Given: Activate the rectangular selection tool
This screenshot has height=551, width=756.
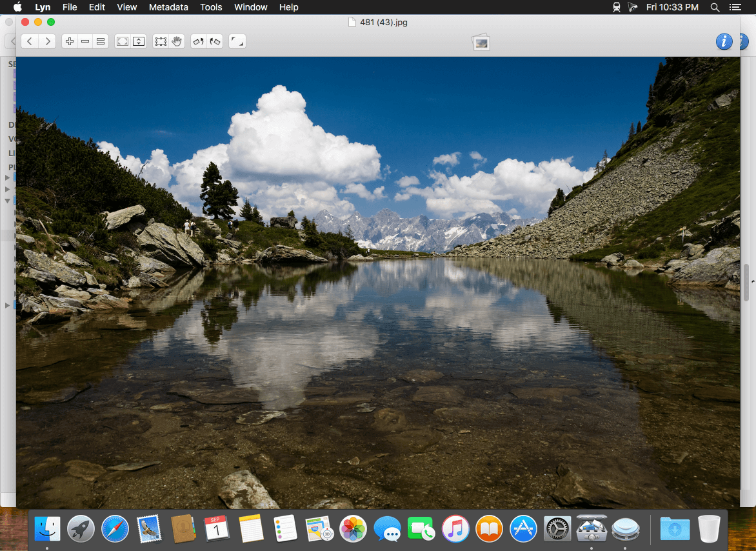Looking at the screenshot, I should click(x=161, y=41).
